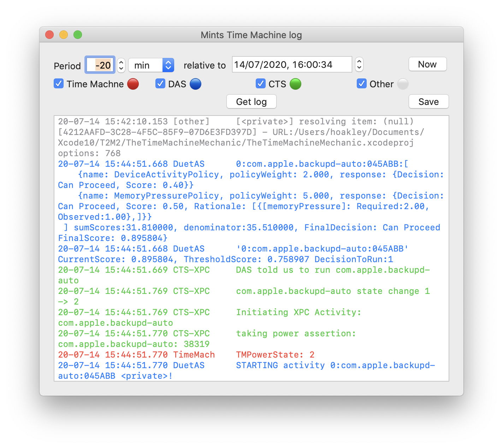The height and width of the screenshot is (448, 503).
Task: Click log text 'options: 768'
Action: coord(89,153)
